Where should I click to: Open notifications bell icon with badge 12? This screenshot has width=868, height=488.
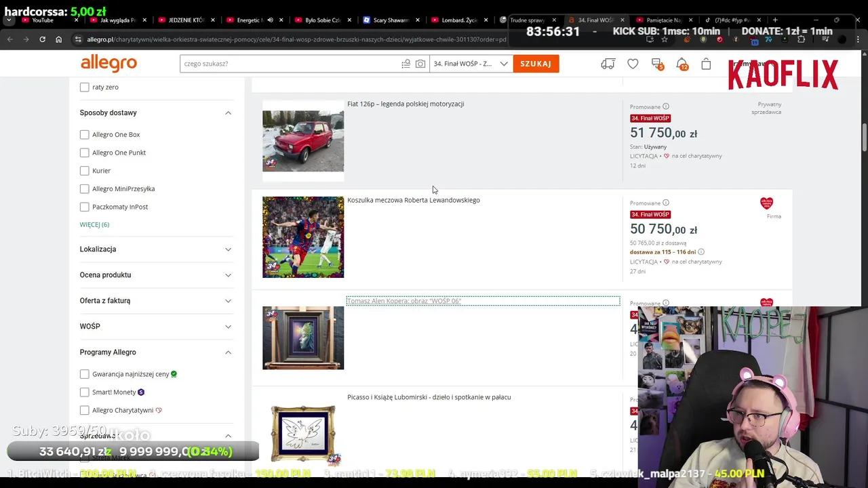pyautogui.click(x=682, y=64)
